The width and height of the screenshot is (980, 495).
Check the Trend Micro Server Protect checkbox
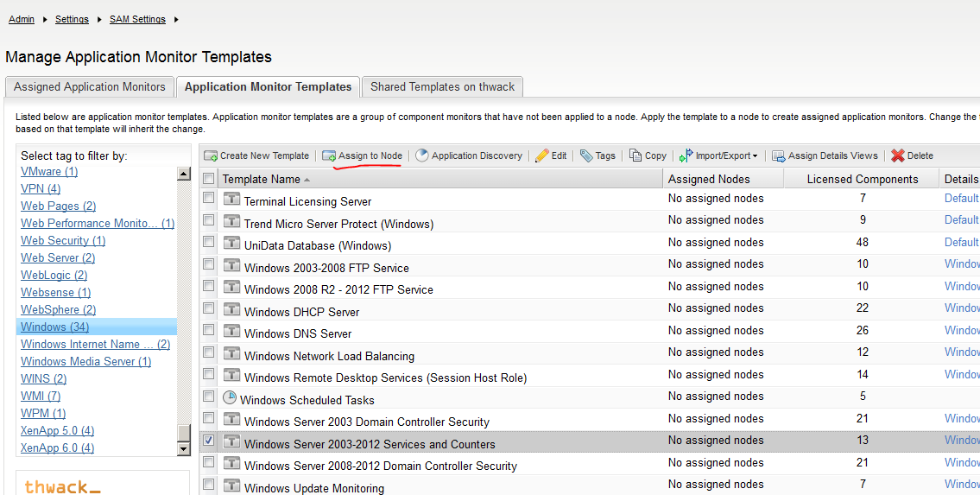[209, 220]
